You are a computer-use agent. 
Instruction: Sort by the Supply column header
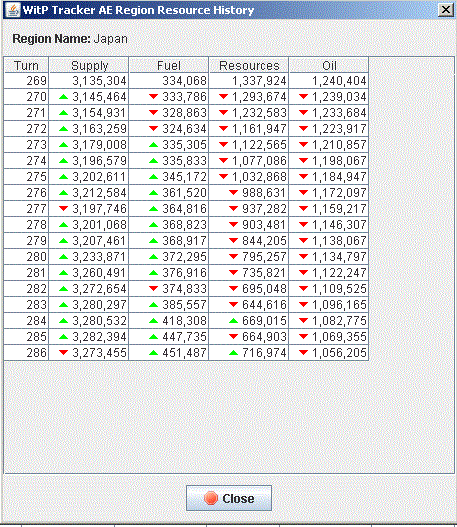(89, 65)
